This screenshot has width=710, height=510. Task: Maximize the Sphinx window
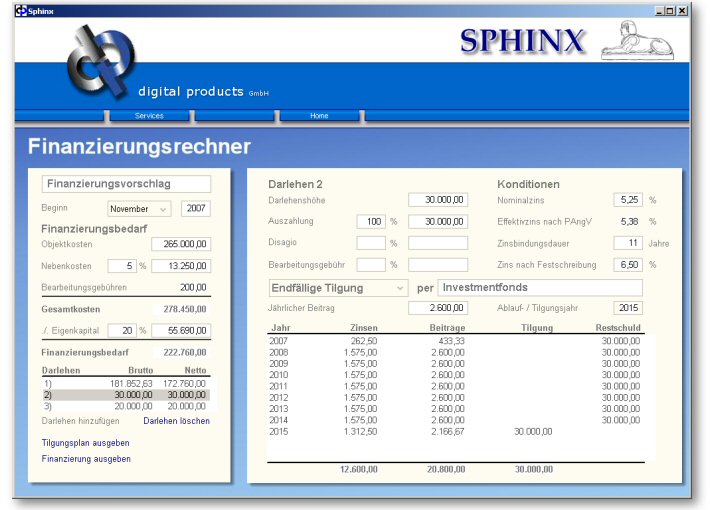click(670, 10)
